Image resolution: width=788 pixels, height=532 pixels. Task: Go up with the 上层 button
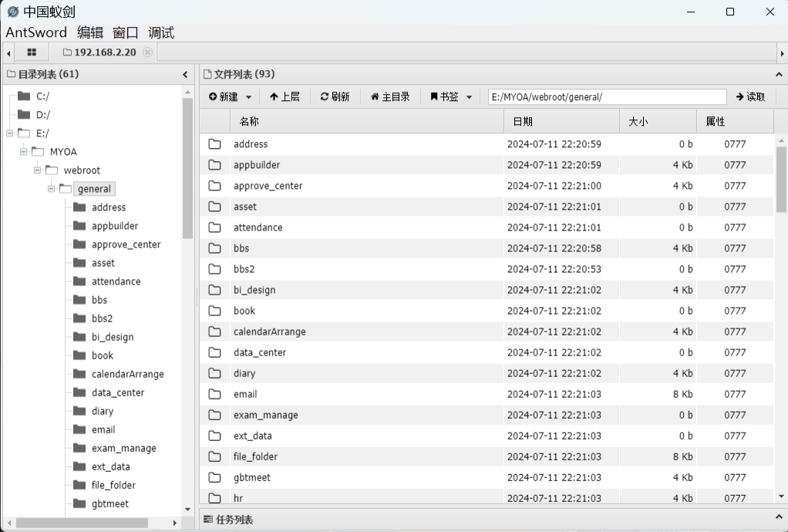pyautogui.click(x=285, y=96)
